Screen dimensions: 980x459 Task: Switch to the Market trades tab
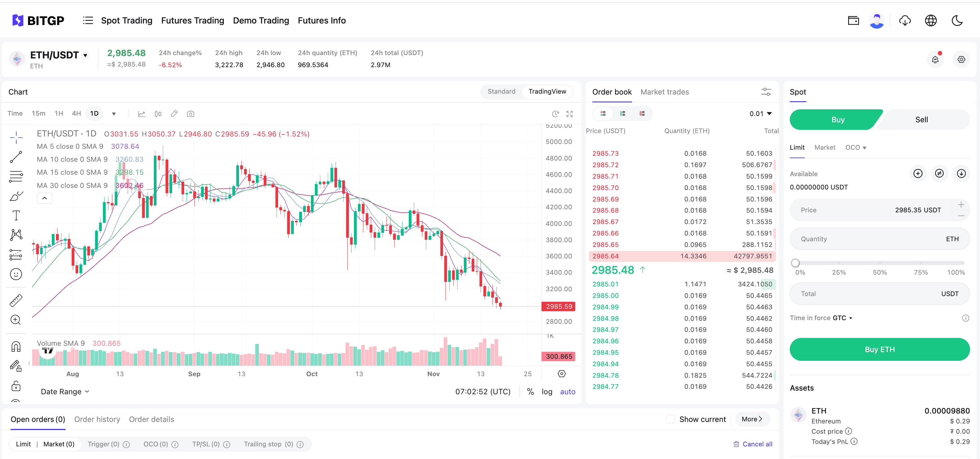pyautogui.click(x=665, y=92)
